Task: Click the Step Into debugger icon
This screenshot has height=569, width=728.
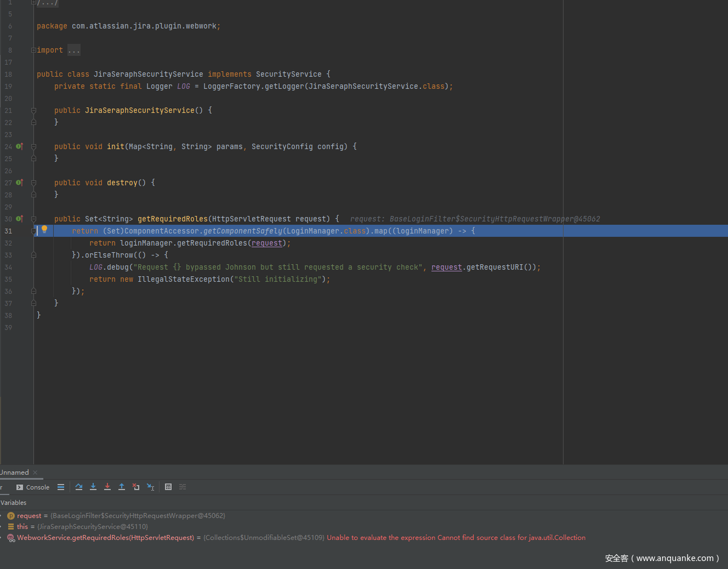Action: coord(93,487)
